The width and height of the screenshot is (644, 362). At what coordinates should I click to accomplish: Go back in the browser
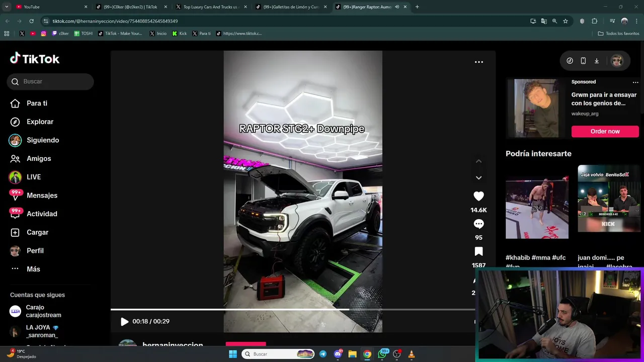click(x=7, y=21)
